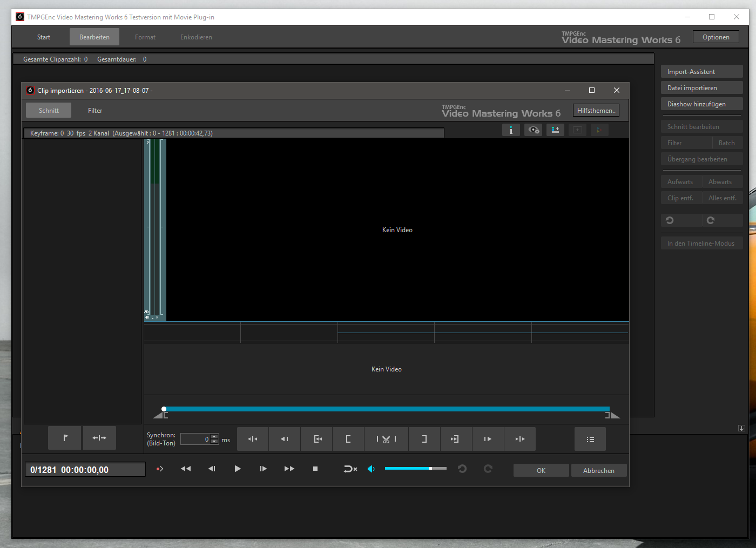Open Optionen in main window
Image resolution: width=756 pixels, height=548 pixels.
click(716, 37)
